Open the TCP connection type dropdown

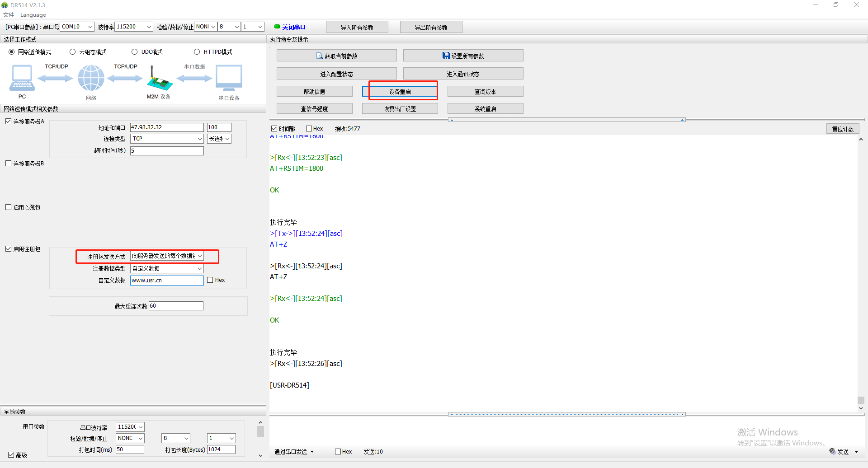tap(199, 139)
